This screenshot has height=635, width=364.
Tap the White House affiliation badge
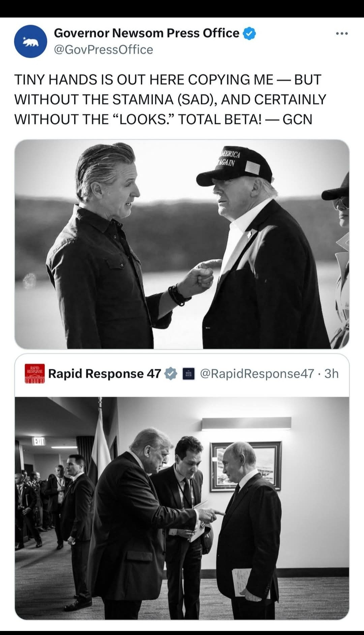tap(188, 374)
